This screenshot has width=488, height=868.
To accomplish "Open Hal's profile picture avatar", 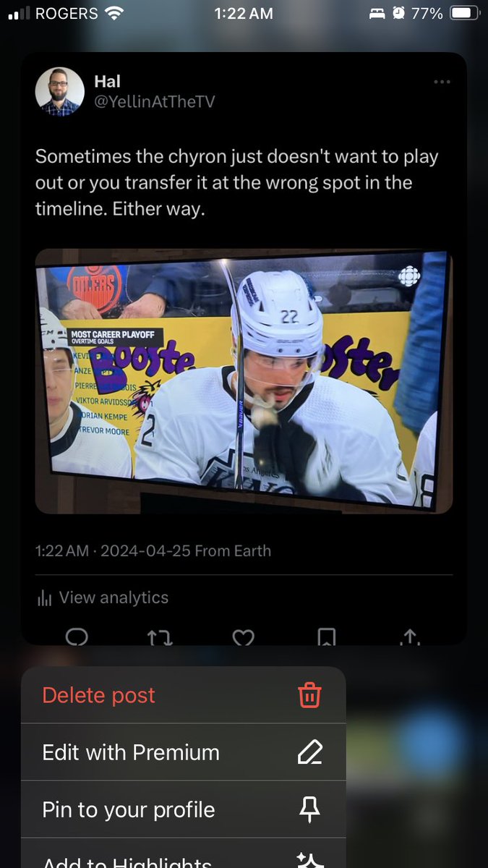I will pyautogui.click(x=60, y=92).
